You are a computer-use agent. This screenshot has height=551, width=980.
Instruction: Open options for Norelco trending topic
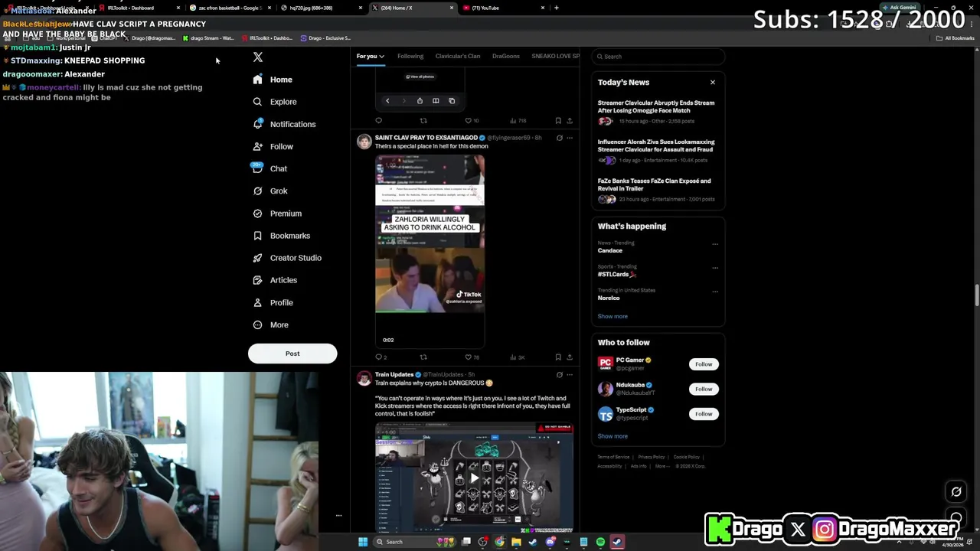[x=715, y=292]
